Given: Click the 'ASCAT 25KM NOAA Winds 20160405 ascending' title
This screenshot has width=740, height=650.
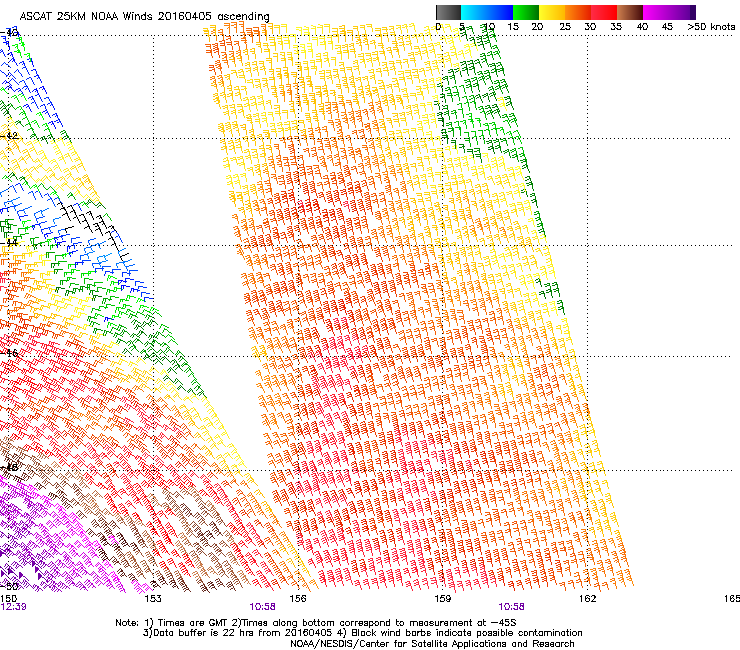Looking at the screenshot, I should pos(144,16).
